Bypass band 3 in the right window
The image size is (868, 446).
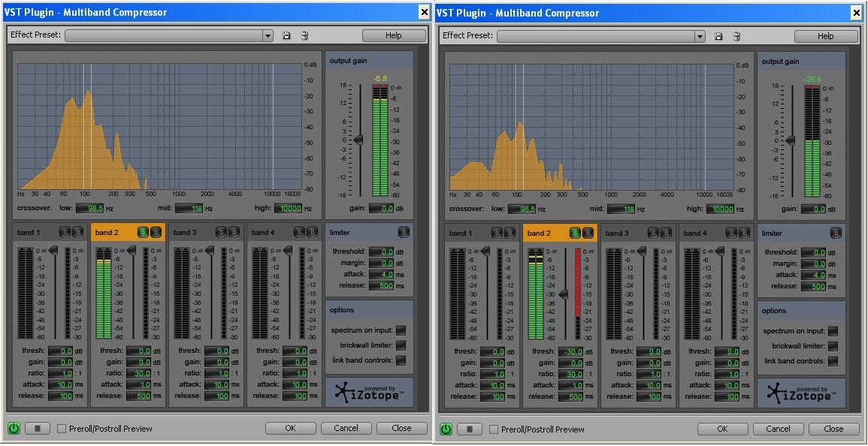click(666, 234)
